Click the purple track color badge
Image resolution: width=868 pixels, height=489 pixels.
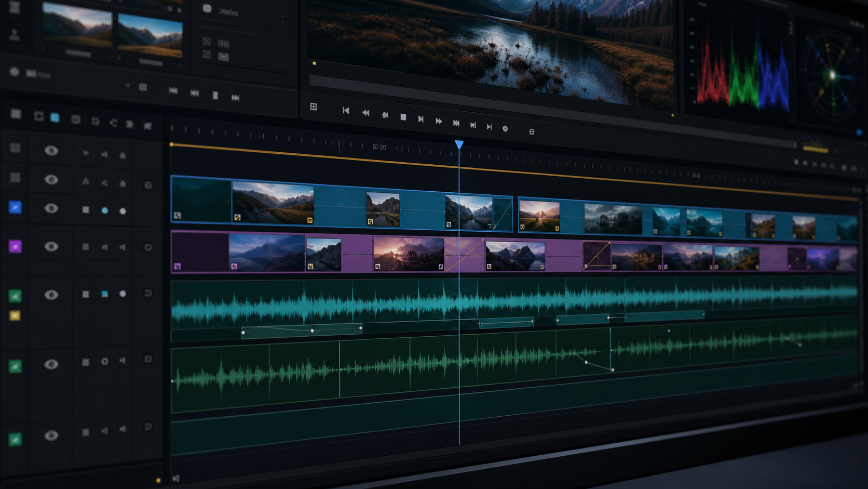(x=15, y=246)
